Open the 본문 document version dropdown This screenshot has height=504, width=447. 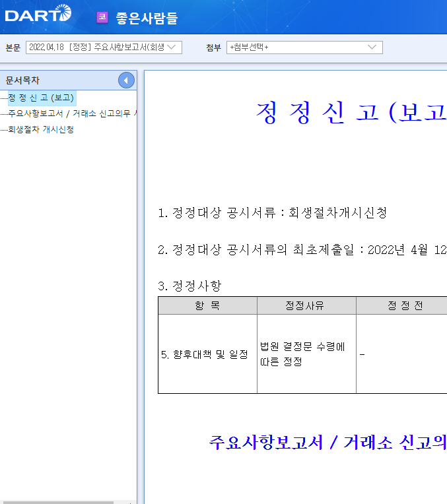point(104,47)
